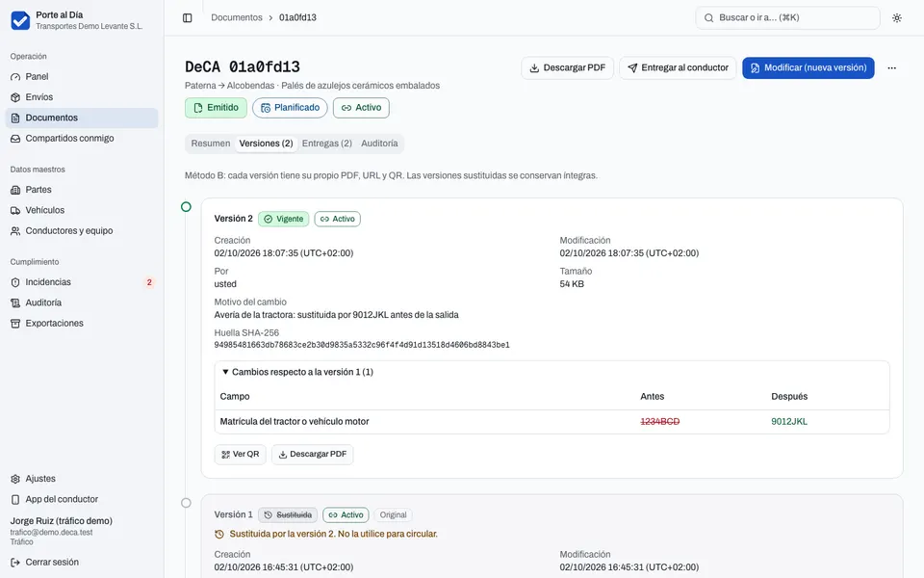The height and width of the screenshot is (578, 924).
Task: Click Cerrar sesión to log out
Action: pyautogui.click(x=81, y=563)
